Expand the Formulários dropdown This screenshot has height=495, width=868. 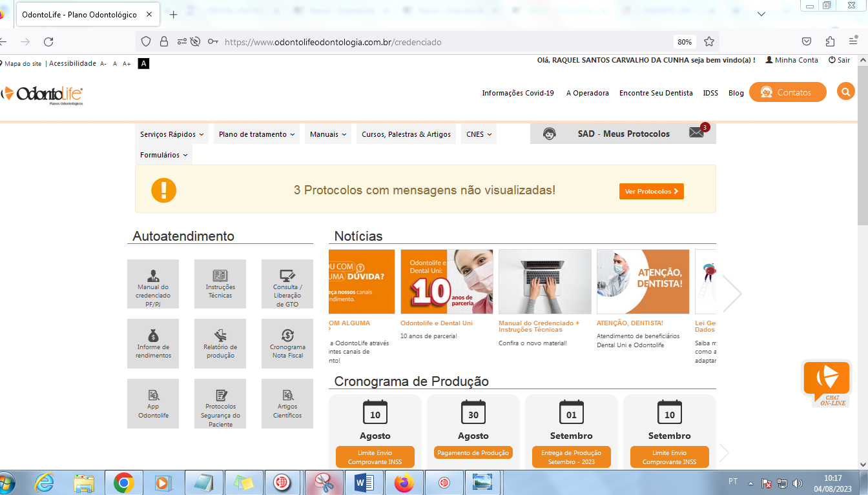pyautogui.click(x=163, y=155)
